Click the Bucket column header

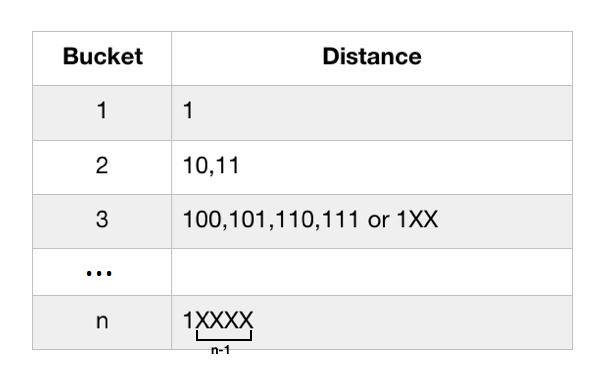click(103, 57)
